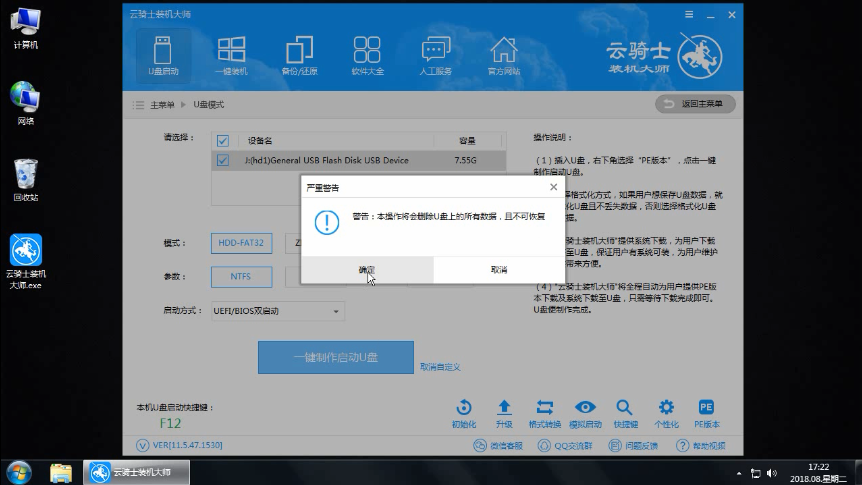Screen dimensions: 862x485
Task: Select NTFS parameter
Action: pyautogui.click(x=241, y=277)
